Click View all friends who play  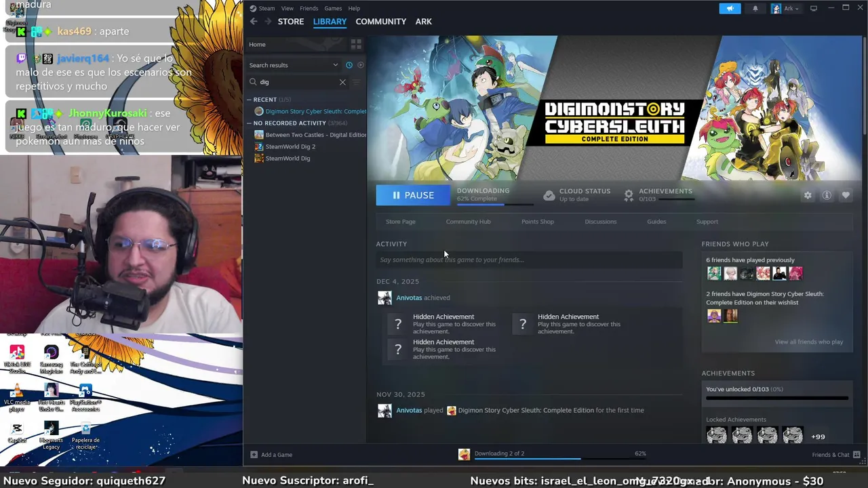point(809,342)
